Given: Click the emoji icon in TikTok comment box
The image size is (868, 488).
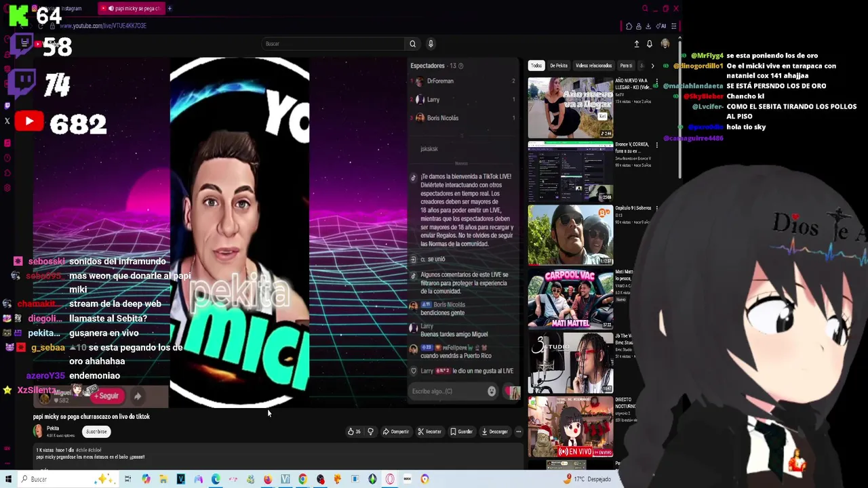Looking at the screenshot, I should (492, 391).
